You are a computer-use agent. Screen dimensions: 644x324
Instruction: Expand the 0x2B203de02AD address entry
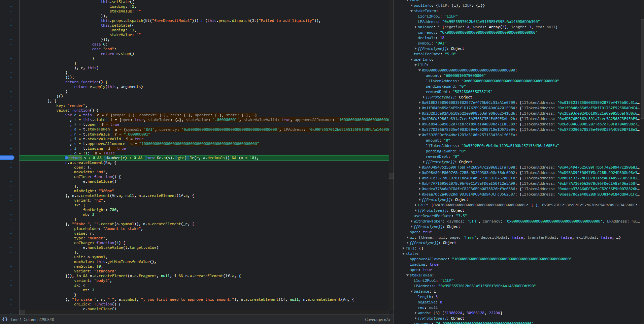coord(419,113)
